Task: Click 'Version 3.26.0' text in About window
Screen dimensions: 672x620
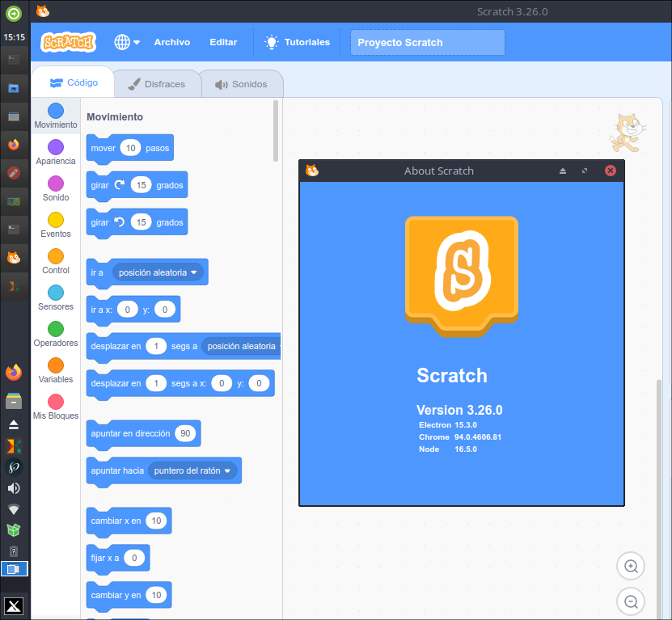Action: point(459,410)
